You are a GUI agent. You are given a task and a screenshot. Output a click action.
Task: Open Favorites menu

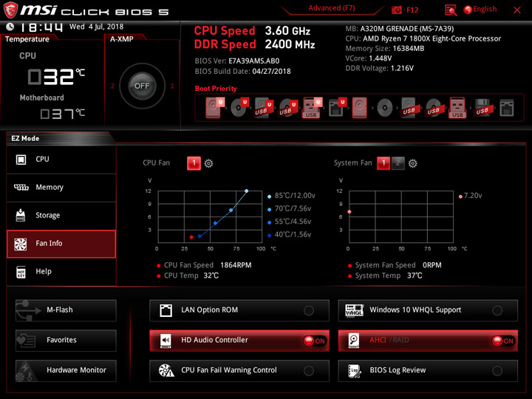click(66, 341)
